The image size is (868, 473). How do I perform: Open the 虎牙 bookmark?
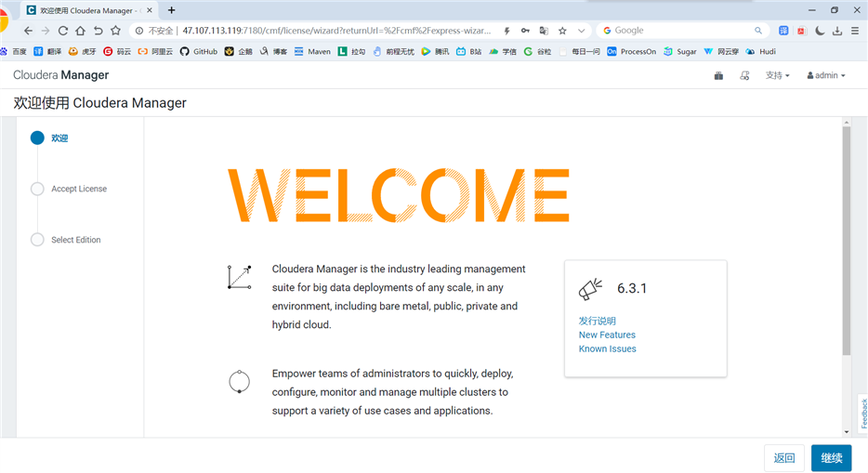(x=82, y=51)
